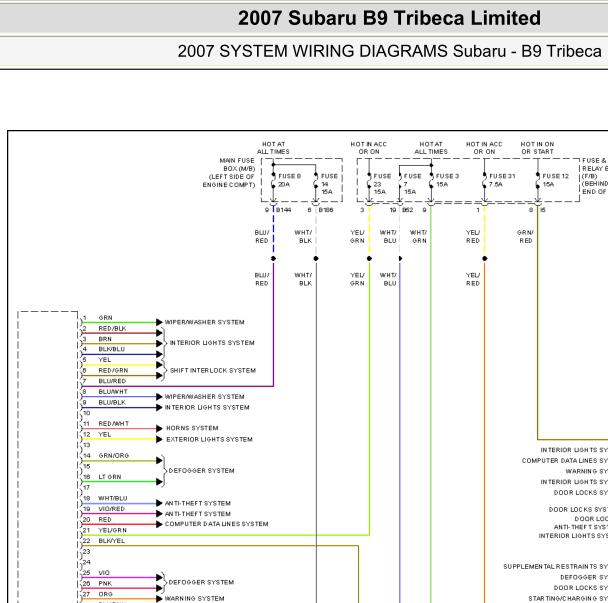Select "WARNING SYSTEM" on the ORG pin 27 row
Viewport: 608px width, 603px height.
click(194, 599)
